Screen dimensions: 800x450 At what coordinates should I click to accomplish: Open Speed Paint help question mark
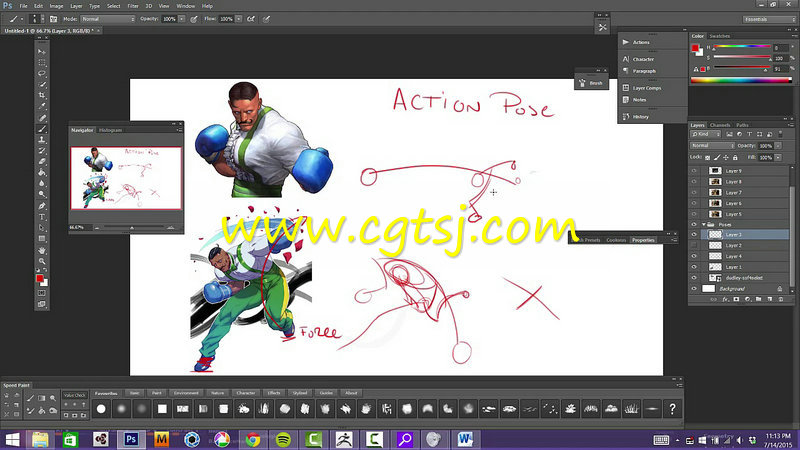(672, 409)
